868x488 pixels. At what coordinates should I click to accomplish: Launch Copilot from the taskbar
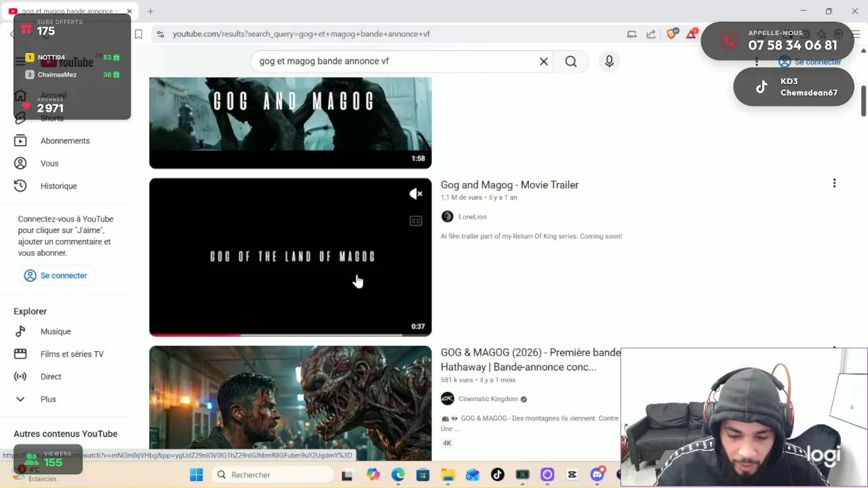[x=373, y=475]
